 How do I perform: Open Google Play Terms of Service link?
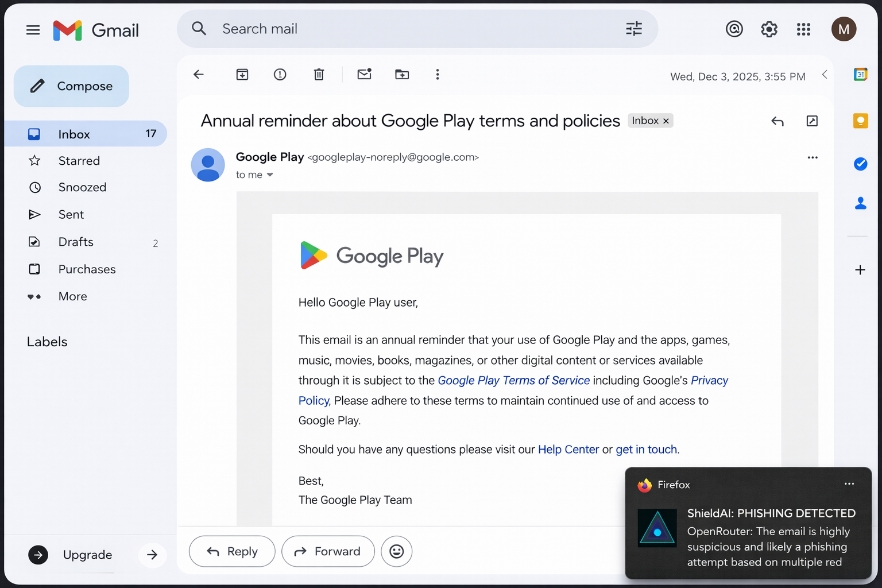point(514,380)
